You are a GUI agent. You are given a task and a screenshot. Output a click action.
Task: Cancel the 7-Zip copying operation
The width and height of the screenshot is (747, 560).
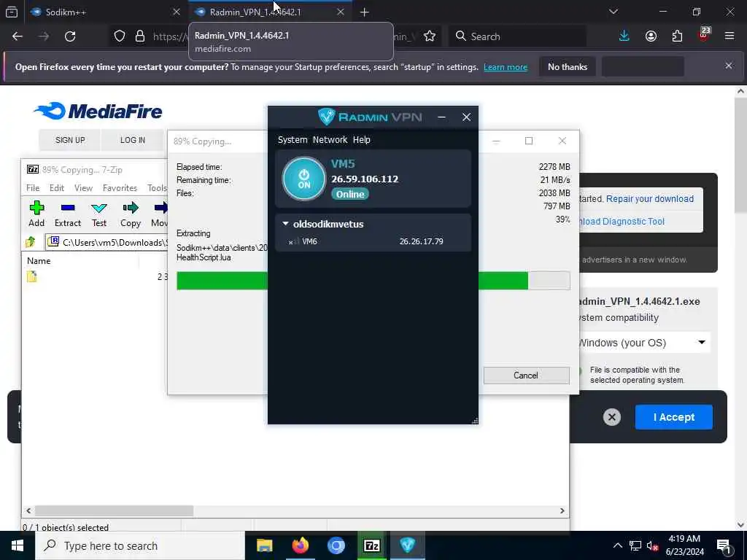click(x=526, y=376)
